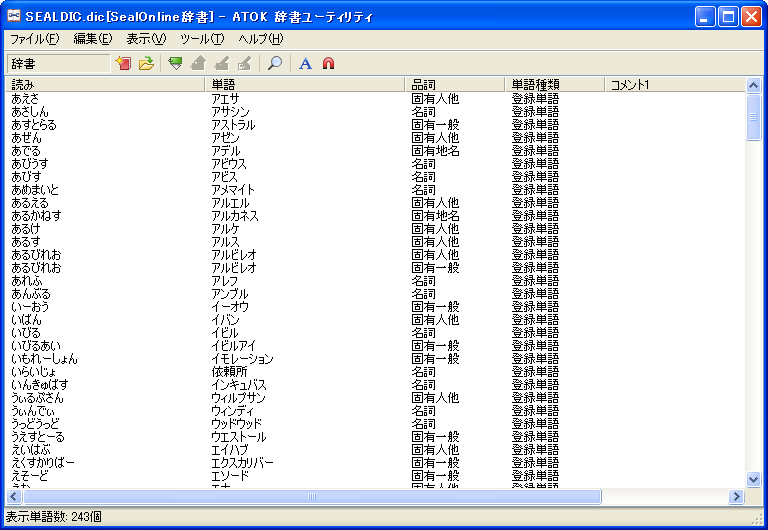Select the row reading あでる
Viewport: 768px width, 530px height.
click(26, 151)
